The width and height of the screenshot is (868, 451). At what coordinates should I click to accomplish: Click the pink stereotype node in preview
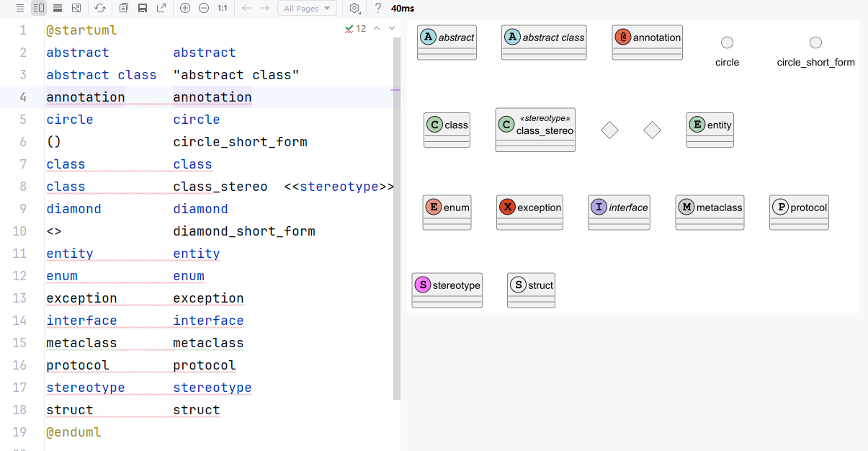(447, 290)
